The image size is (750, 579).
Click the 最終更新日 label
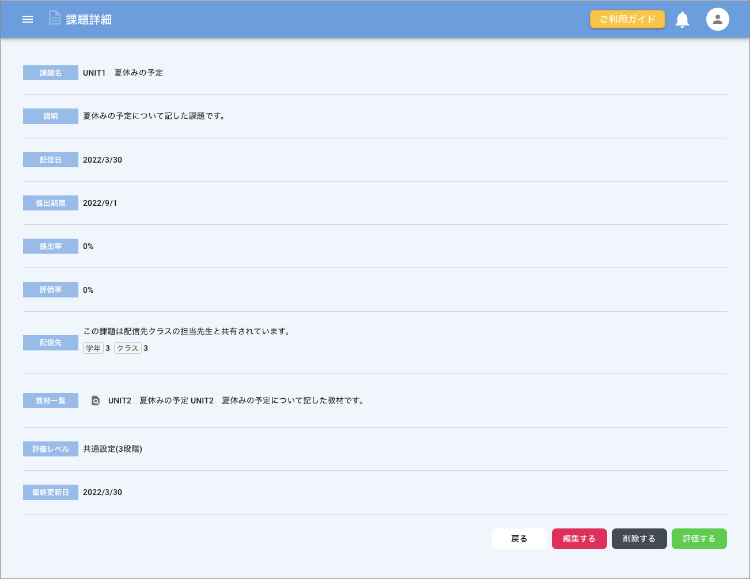(x=50, y=492)
